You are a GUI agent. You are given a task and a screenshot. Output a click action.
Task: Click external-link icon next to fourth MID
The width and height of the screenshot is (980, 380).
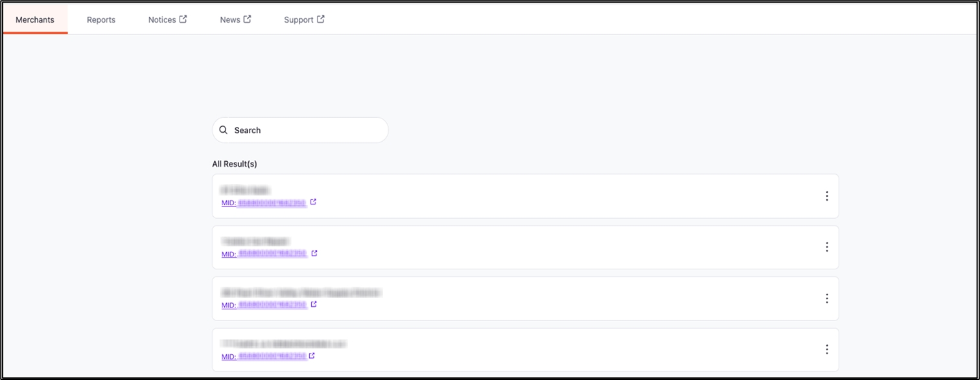tap(312, 355)
